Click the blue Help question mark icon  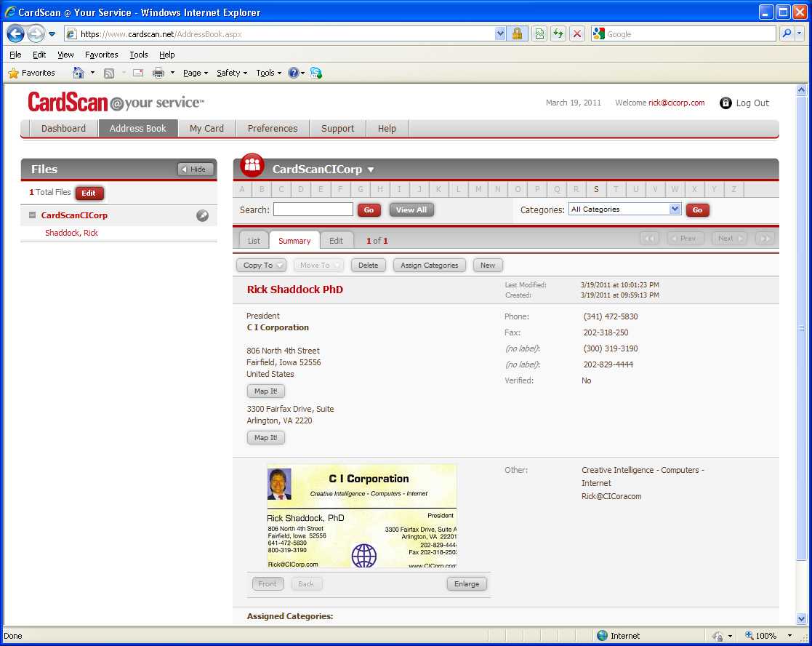[x=294, y=73]
